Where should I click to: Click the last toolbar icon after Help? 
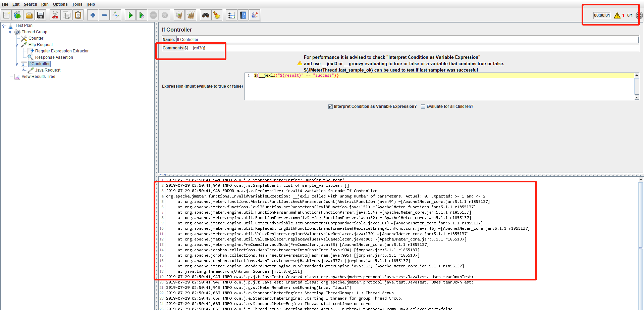[x=255, y=15]
